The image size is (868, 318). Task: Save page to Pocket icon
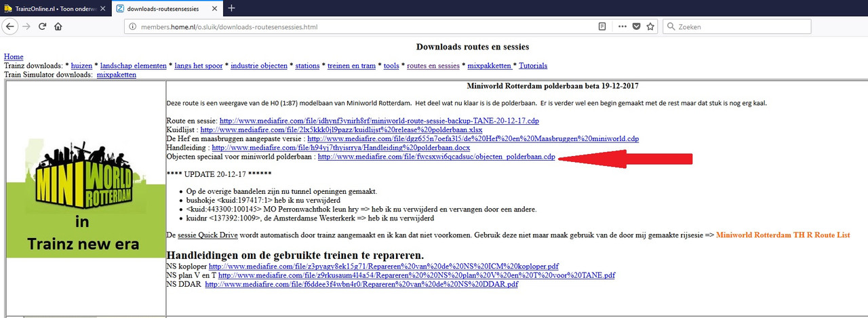tap(636, 26)
